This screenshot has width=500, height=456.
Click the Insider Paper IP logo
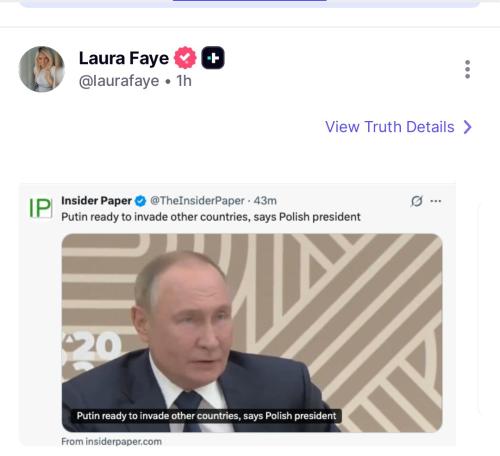pos(40,208)
